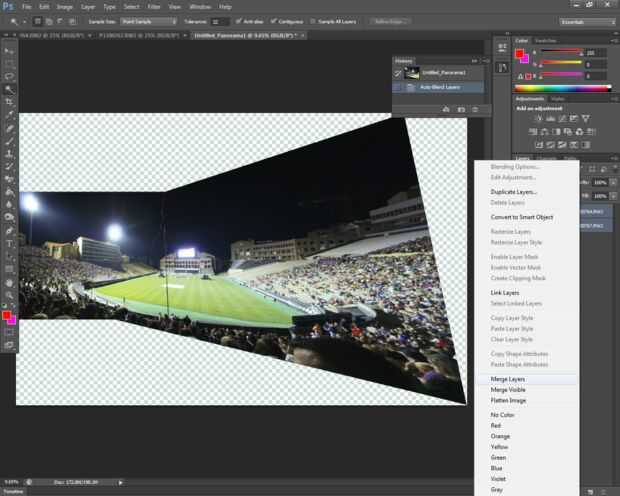Select the Horizontal Type tool

tap(9, 243)
